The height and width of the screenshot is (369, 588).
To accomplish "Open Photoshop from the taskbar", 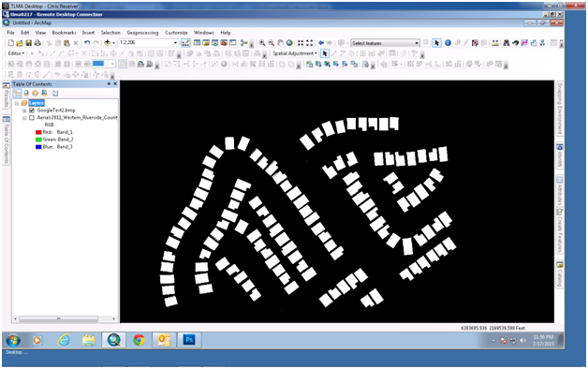I will coord(189,340).
